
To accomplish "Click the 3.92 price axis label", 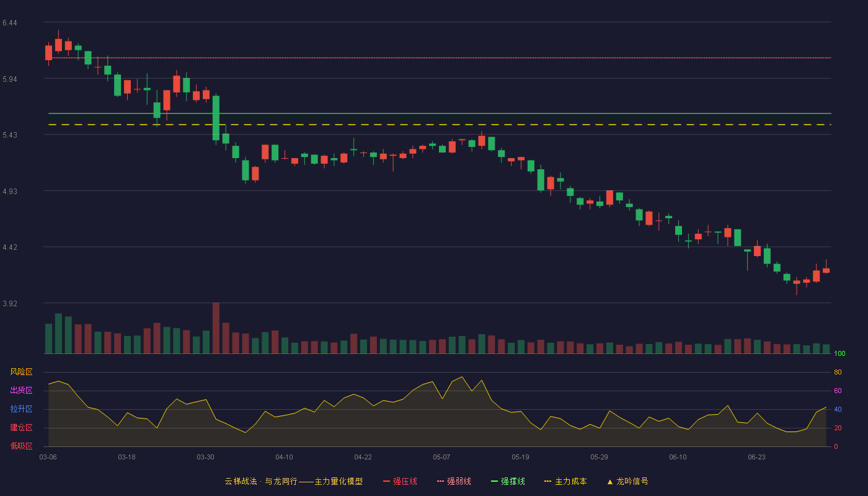I will click(10, 304).
